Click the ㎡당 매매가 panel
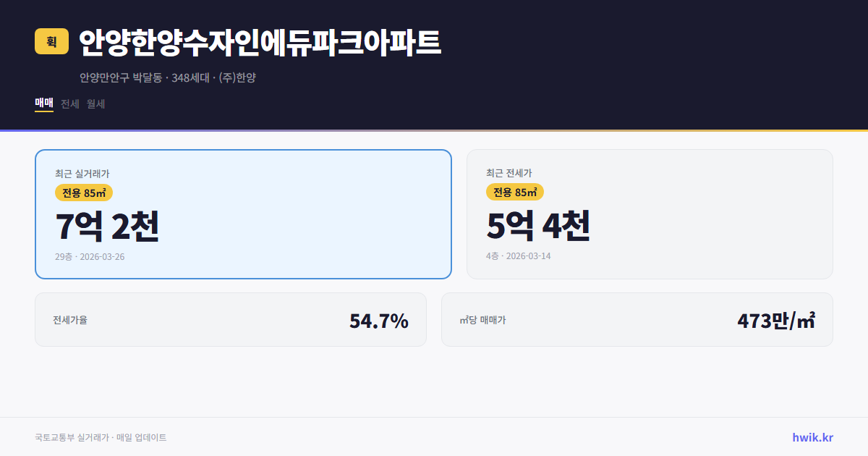 tap(637, 319)
